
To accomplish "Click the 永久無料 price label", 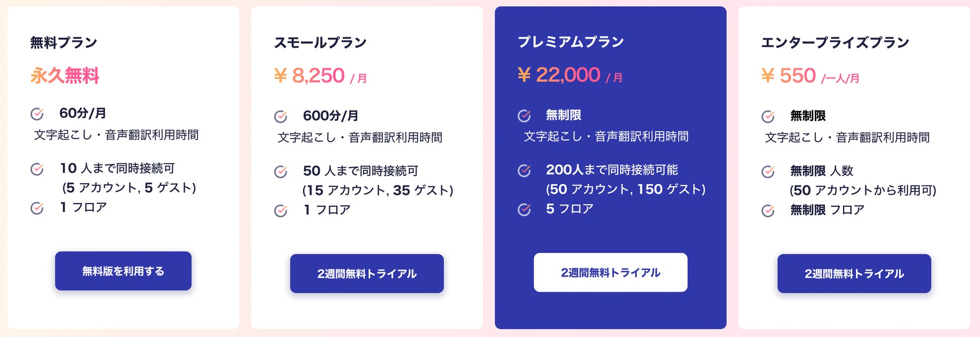I will pyautogui.click(x=65, y=75).
